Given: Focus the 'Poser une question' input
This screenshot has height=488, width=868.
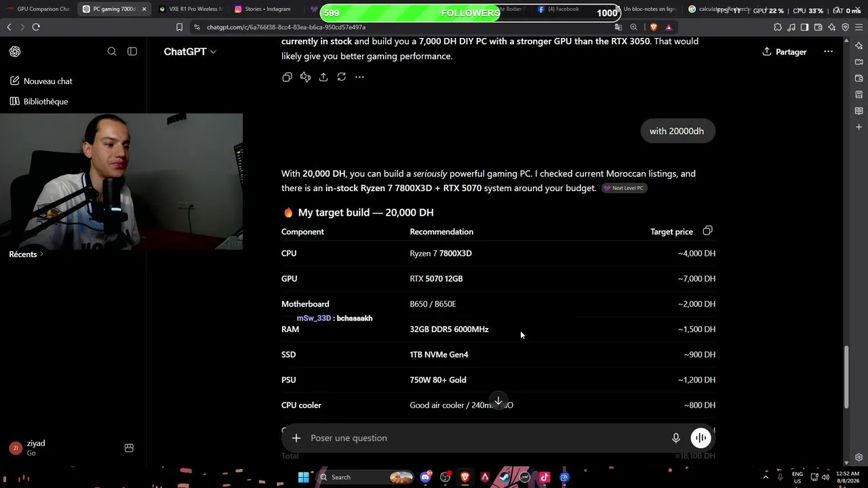Looking at the screenshot, I should (x=485, y=438).
